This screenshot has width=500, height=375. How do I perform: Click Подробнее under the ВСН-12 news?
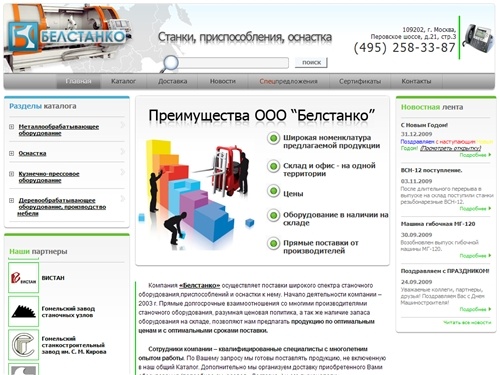pos(475,209)
